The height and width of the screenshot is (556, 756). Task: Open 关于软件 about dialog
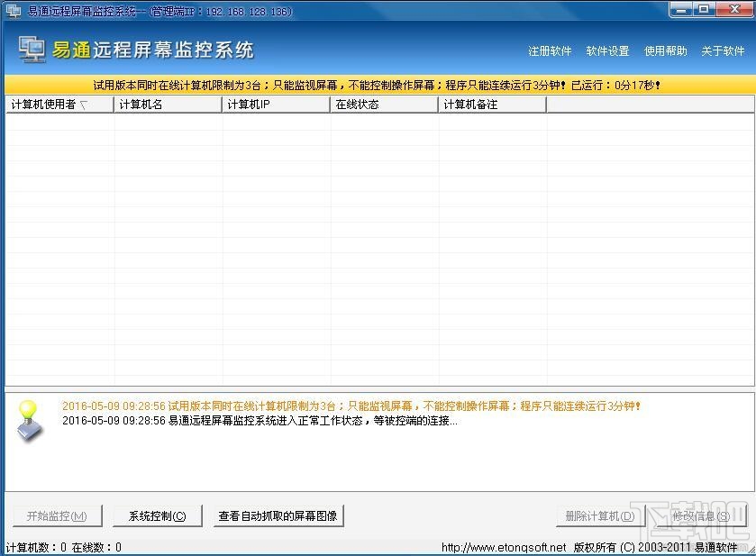point(721,51)
